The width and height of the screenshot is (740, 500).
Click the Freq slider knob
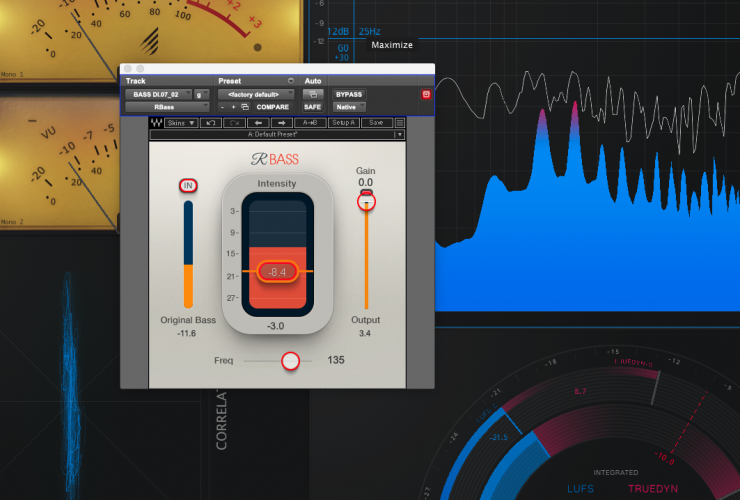click(x=291, y=361)
